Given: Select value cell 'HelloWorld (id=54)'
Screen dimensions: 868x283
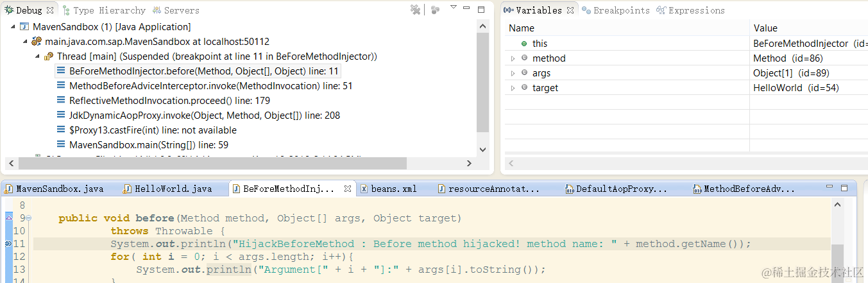Looking at the screenshot, I should (796, 88).
